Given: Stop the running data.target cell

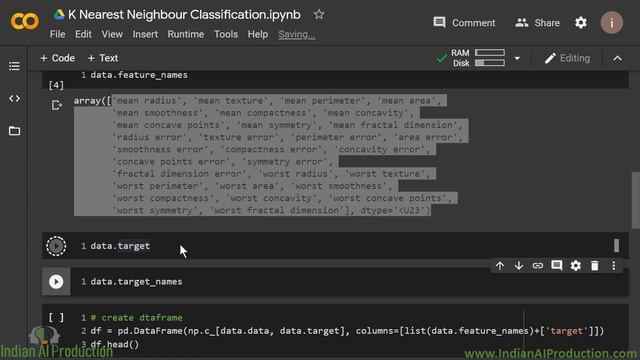Looking at the screenshot, I should 56,246.
